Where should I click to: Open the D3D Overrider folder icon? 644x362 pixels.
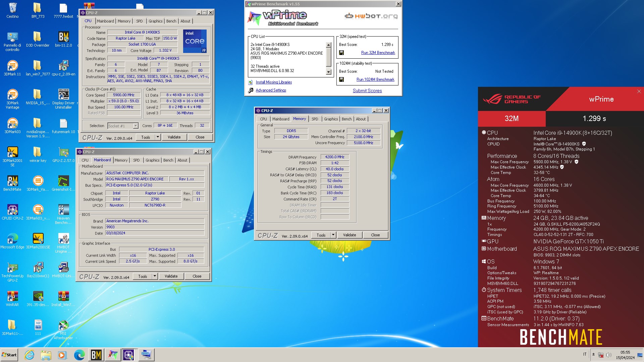(38, 40)
